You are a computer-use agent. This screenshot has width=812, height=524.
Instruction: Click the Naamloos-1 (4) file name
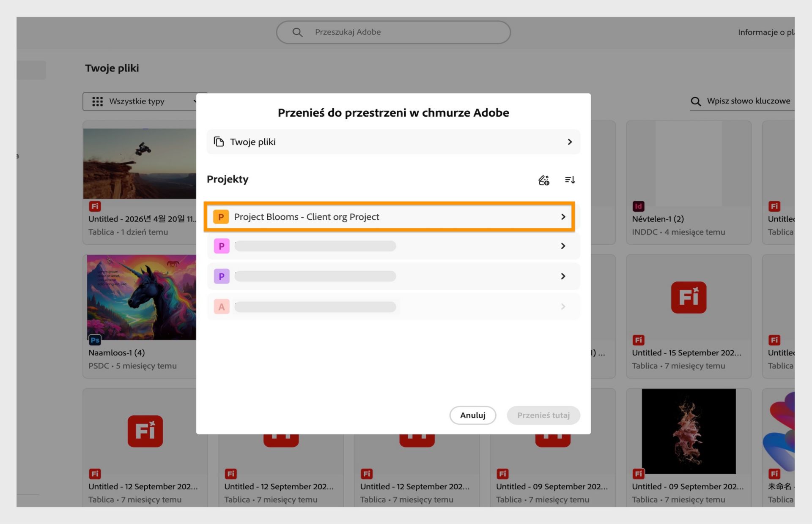point(117,352)
